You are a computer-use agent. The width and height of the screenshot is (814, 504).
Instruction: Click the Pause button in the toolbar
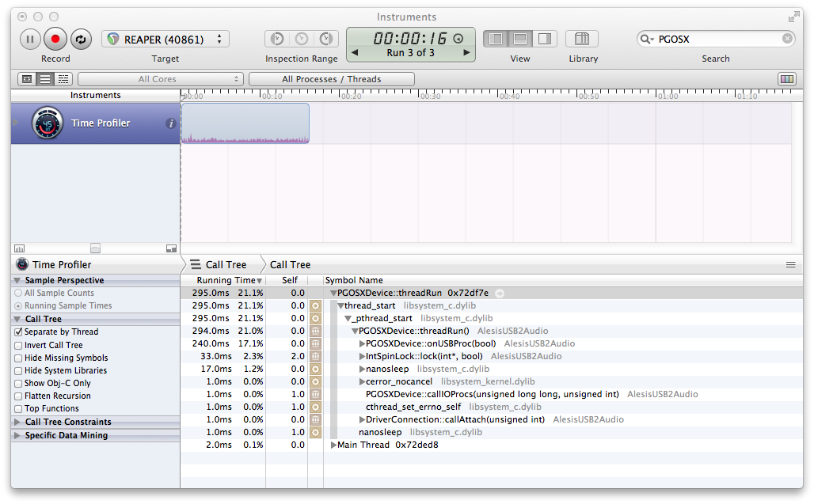30,39
